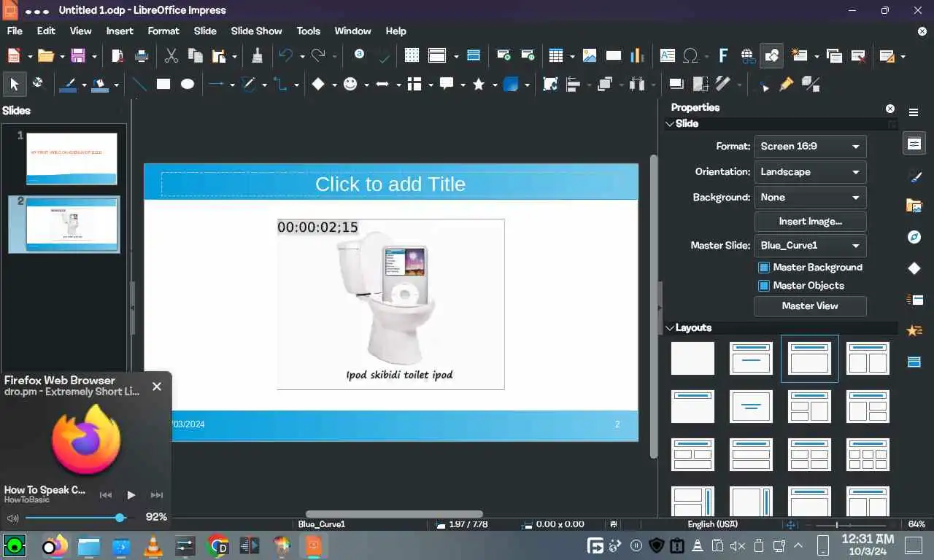
Task: Click the Insert Image... button
Action: [810, 222]
